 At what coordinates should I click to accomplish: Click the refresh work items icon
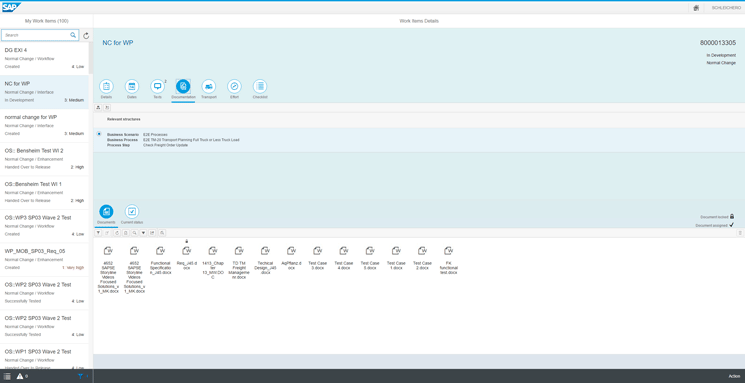86,36
